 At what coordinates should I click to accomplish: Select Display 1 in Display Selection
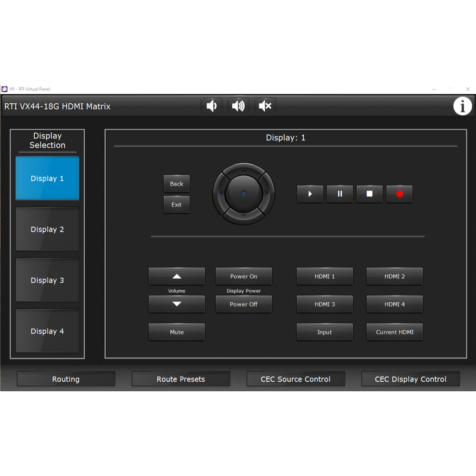click(47, 178)
